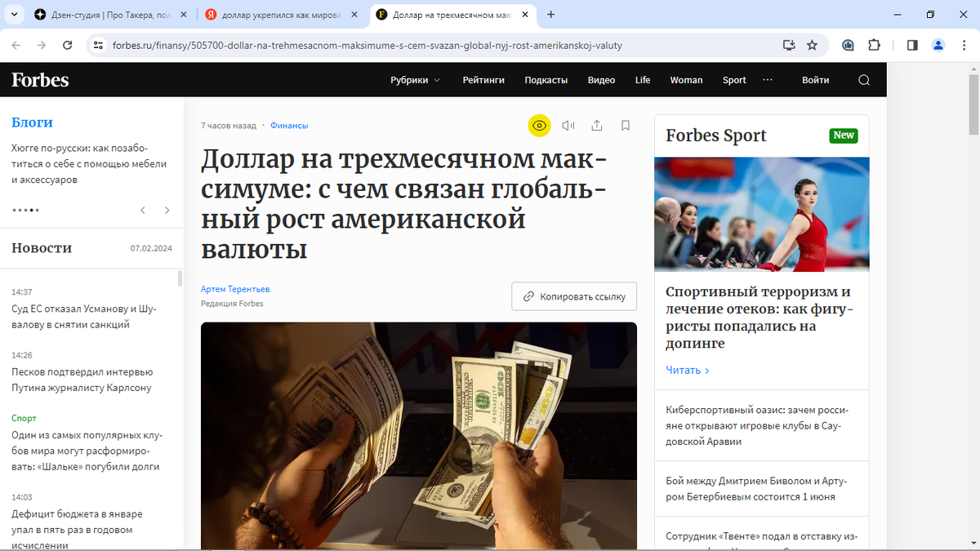Star this page in the address bar
980x551 pixels.
pyautogui.click(x=812, y=46)
